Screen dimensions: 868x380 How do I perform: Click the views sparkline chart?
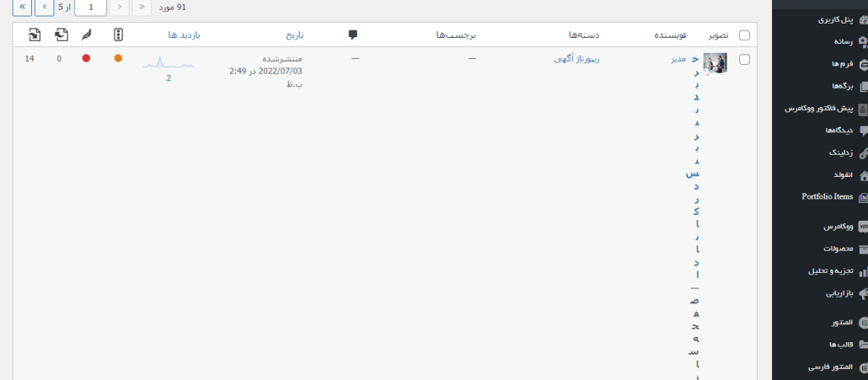pos(169,62)
